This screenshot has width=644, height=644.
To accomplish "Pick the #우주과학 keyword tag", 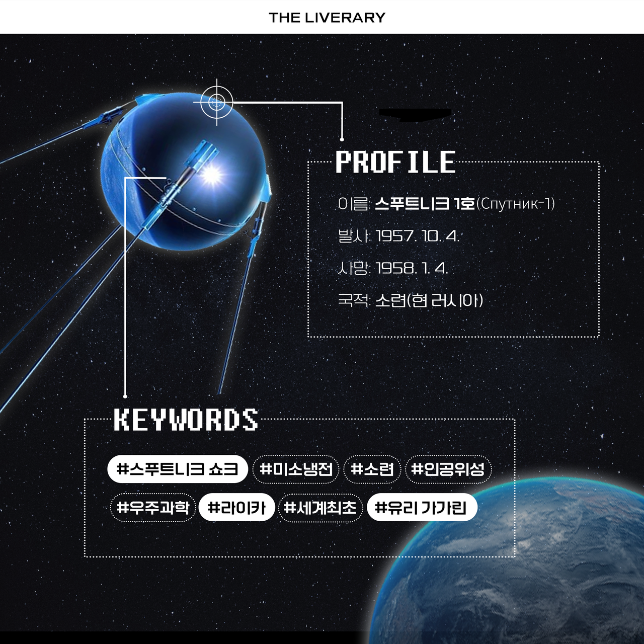I will pos(152,507).
